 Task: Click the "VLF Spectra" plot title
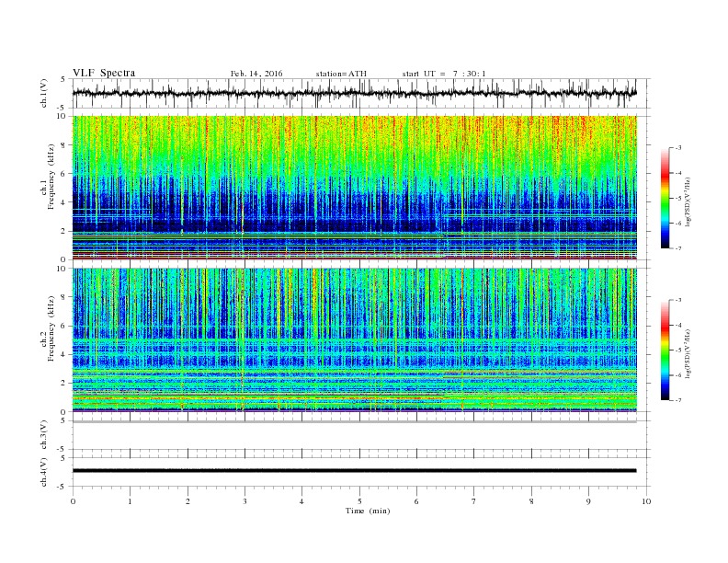104,73
